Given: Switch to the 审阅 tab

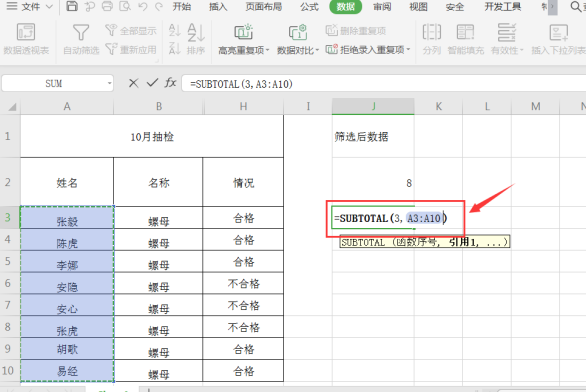Looking at the screenshot, I should tap(382, 6).
